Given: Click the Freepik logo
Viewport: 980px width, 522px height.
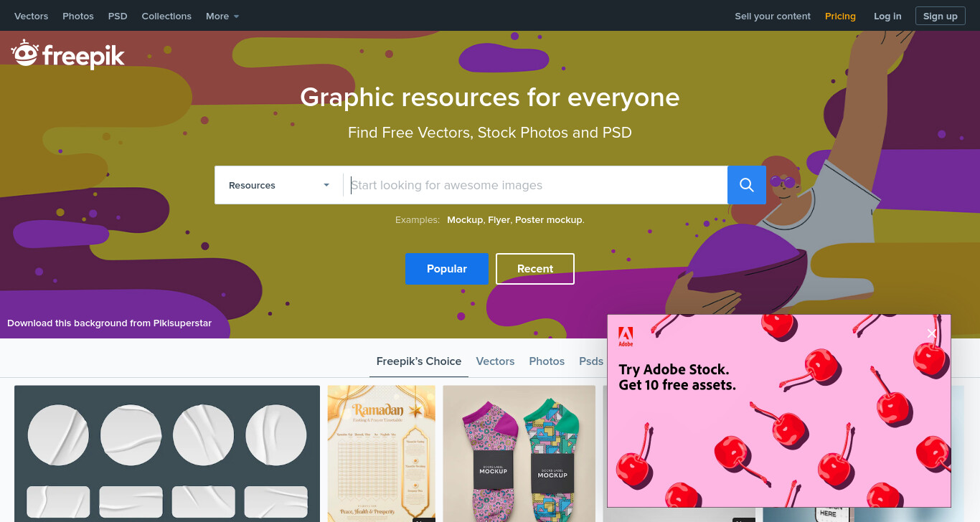Looking at the screenshot, I should click(68, 54).
